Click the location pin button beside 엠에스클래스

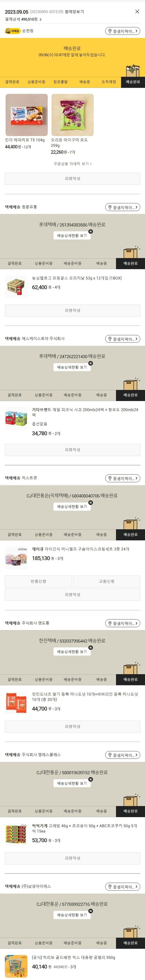[123, 755]
